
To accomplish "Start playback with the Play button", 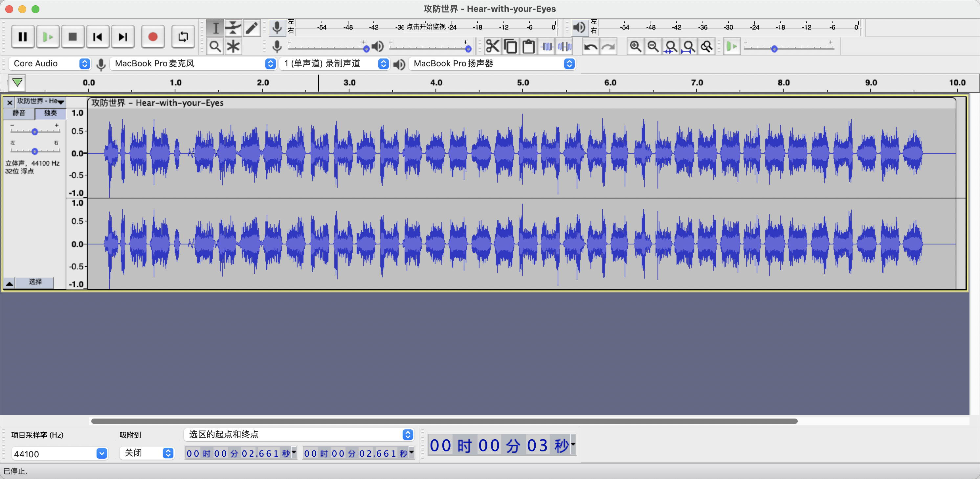I will click(48, 37).
